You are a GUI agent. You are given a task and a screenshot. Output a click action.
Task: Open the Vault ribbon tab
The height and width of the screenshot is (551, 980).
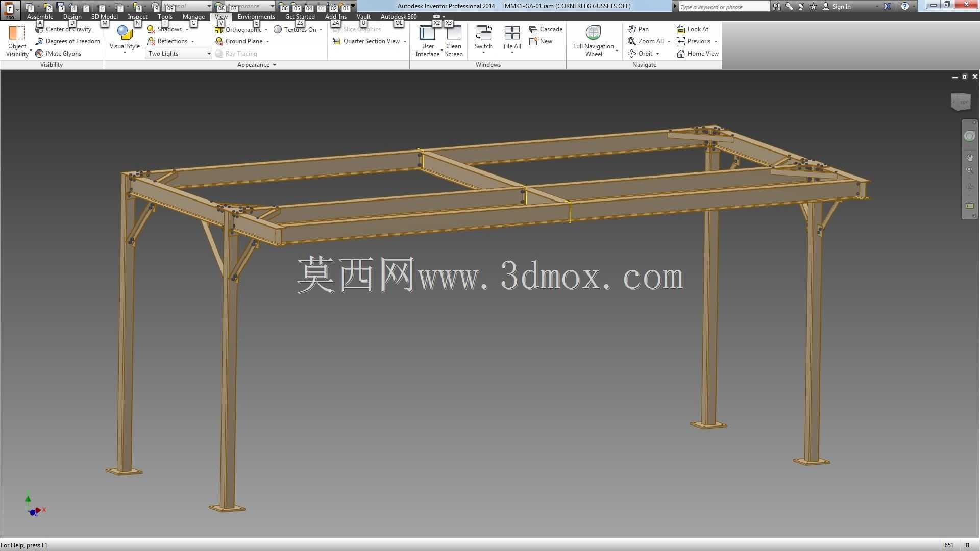coord(363,17)
